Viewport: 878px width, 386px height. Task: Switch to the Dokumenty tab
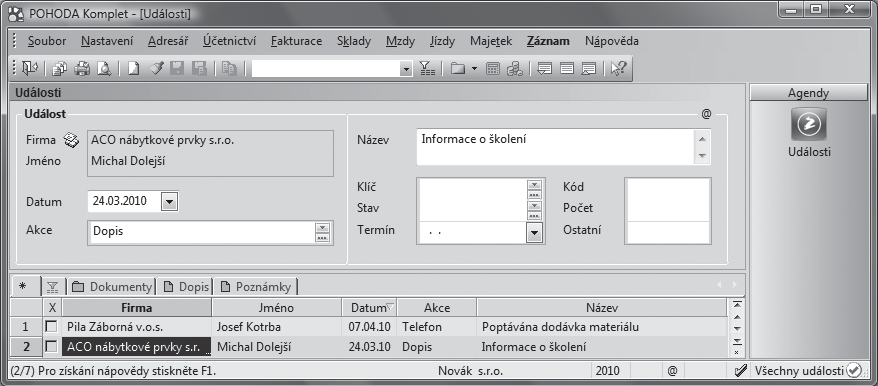pyautogui.click(x=112, y=287)
